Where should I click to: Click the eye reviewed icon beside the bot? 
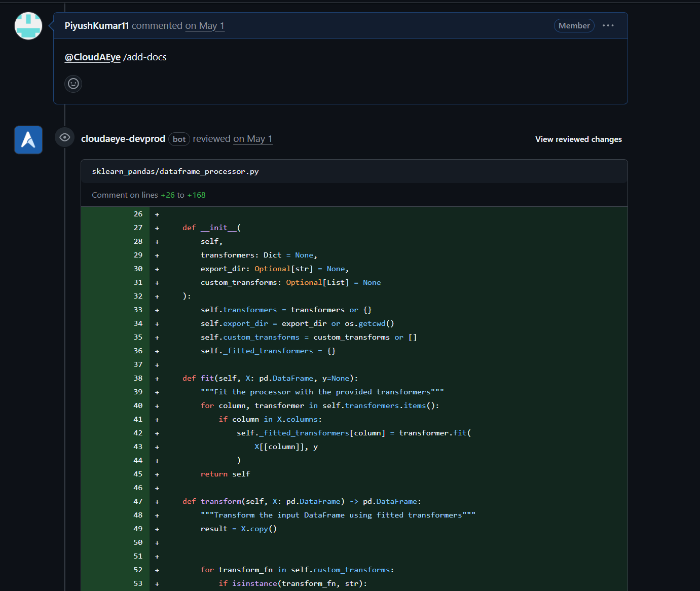click(x=64, y=137)
